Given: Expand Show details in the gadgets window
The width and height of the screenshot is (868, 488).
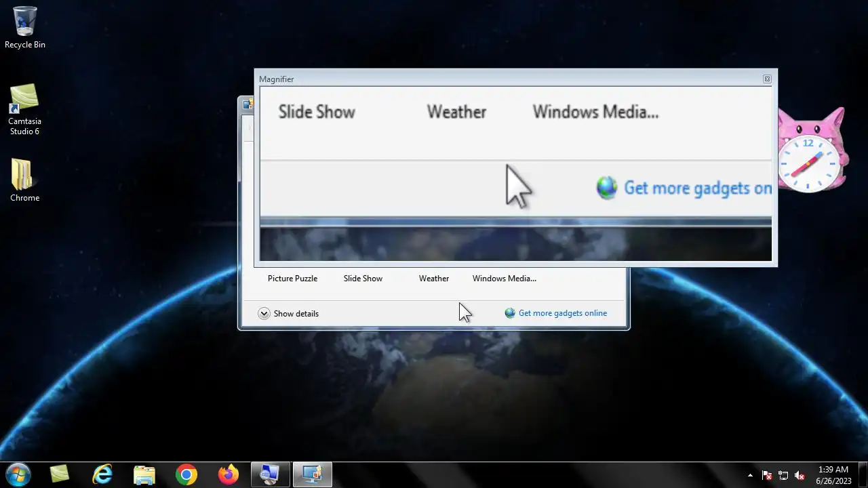Looking at the screenshot, I should pyautogui.click(x=288, y=314).
